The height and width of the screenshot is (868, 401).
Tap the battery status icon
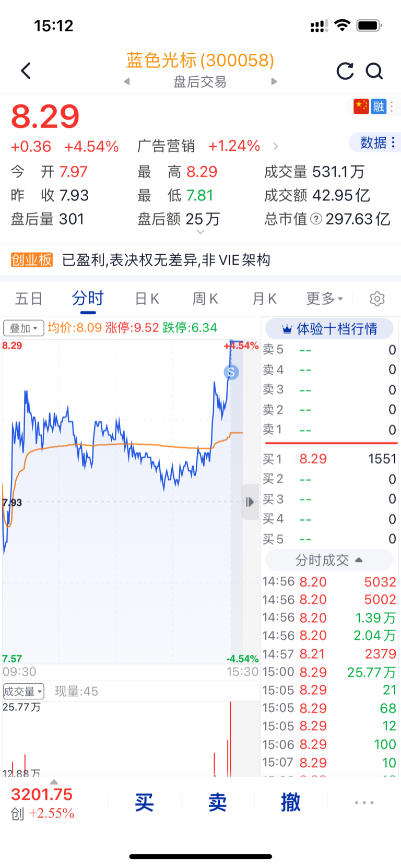coord(369,25)
